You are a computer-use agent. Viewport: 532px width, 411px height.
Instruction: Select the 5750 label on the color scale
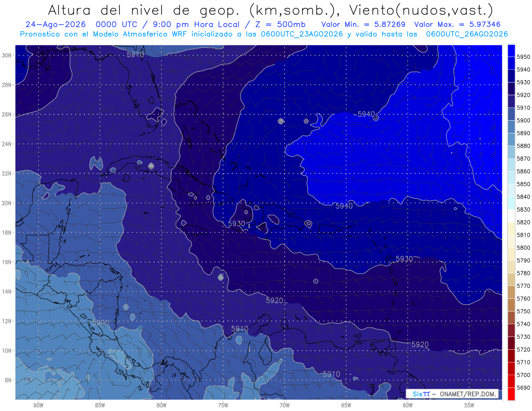click(x=524, y=311)
